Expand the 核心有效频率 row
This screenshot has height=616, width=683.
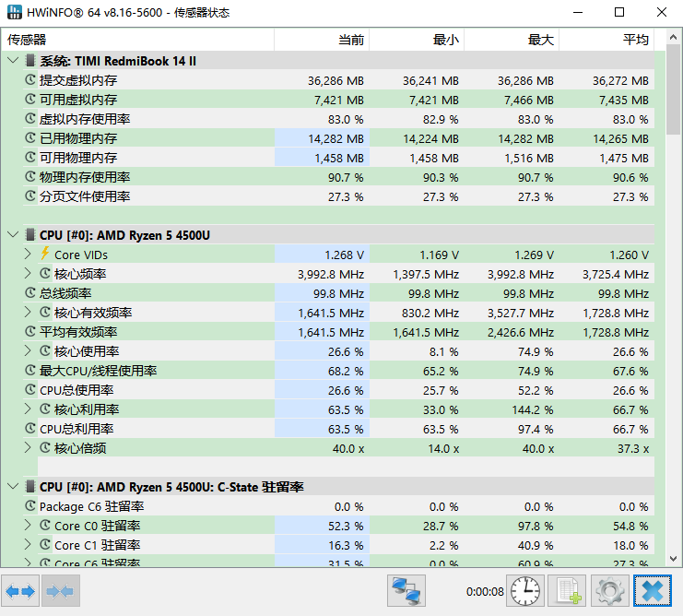point(28,312)
